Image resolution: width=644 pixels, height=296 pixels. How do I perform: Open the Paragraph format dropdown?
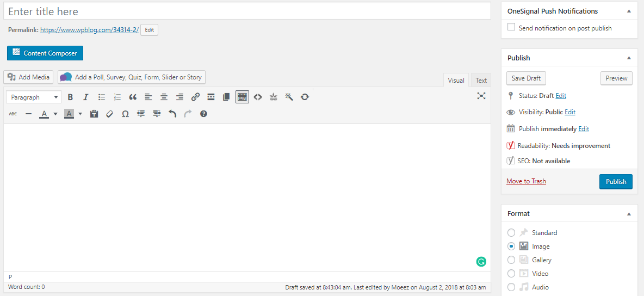pyautogui.click(x=34, y=97)
